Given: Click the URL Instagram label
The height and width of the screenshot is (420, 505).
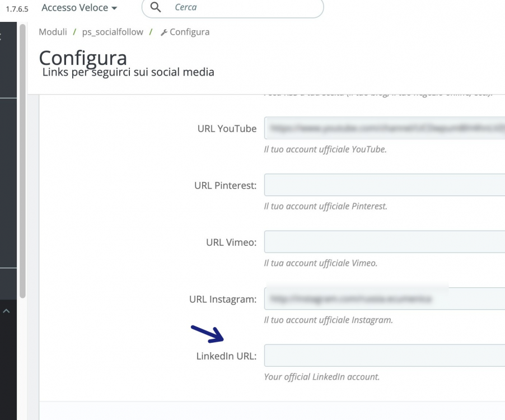Looking at the screenshot, I should (223, 299).
